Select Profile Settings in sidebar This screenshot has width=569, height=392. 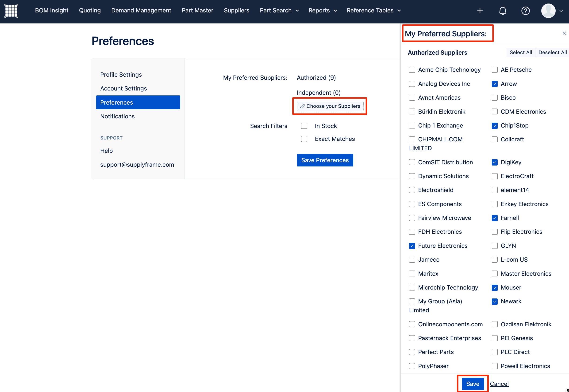121,75
